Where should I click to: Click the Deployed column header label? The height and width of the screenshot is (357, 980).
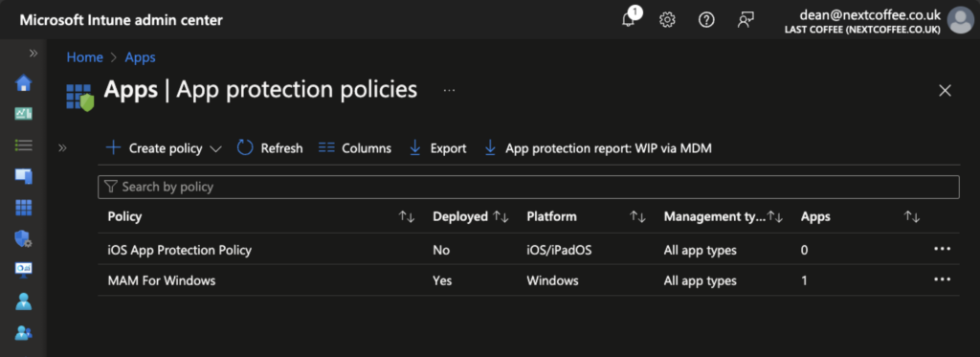pyautogui.click(x=460, y=217)
